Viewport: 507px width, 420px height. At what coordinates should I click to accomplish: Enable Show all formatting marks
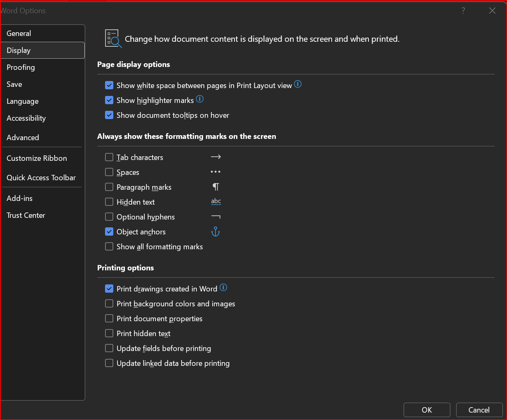pos(109,246)
